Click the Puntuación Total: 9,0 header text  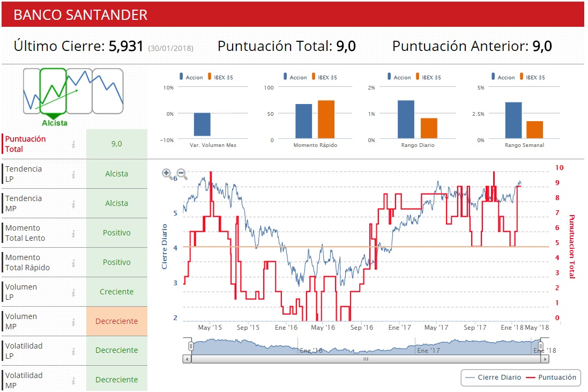point(287,46)
